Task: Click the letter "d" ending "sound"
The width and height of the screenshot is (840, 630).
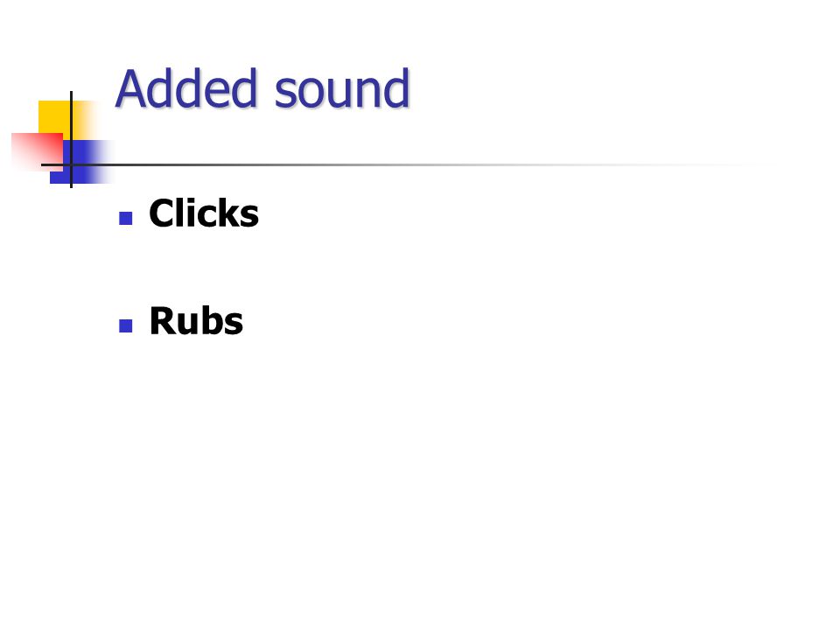Action: [398, 88]
